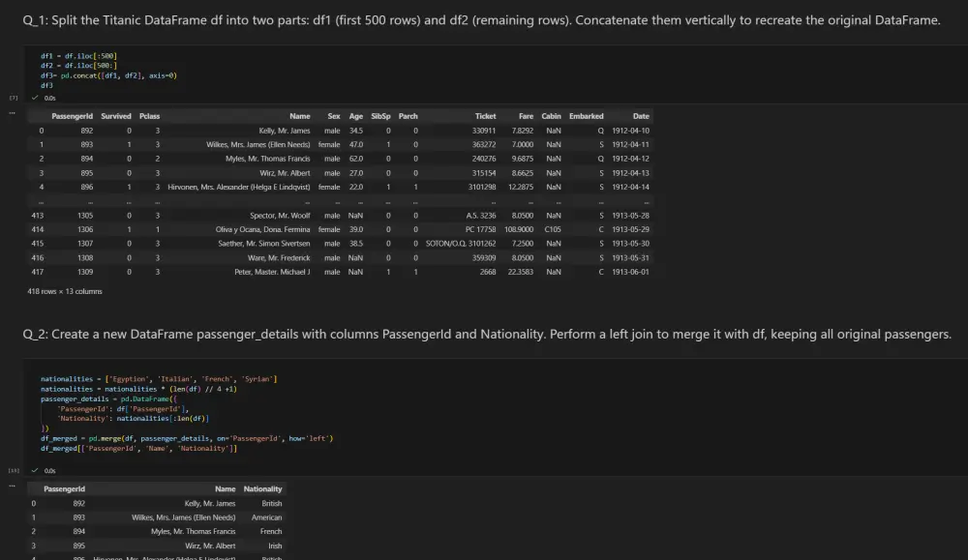Click the date 1913-05-28
Image resolution: width=968 pixels, height=560 pixels.
[x=630, y=216]
